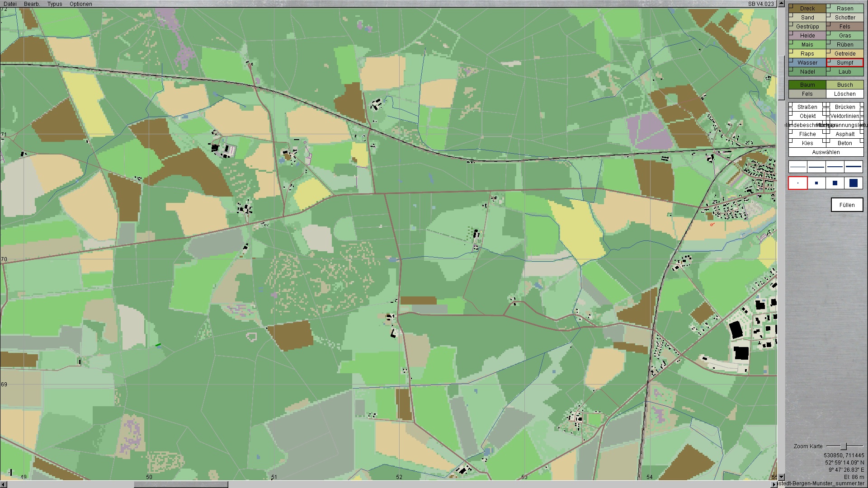
Task: Toggle the small checkbox on Objekt
Action: point(791,114)
